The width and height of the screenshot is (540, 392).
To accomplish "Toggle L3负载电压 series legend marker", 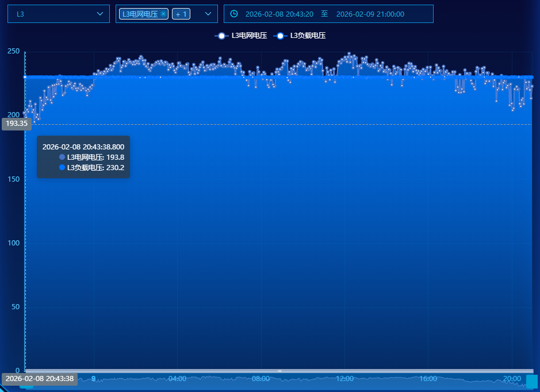I will click(x=280, y=36).
